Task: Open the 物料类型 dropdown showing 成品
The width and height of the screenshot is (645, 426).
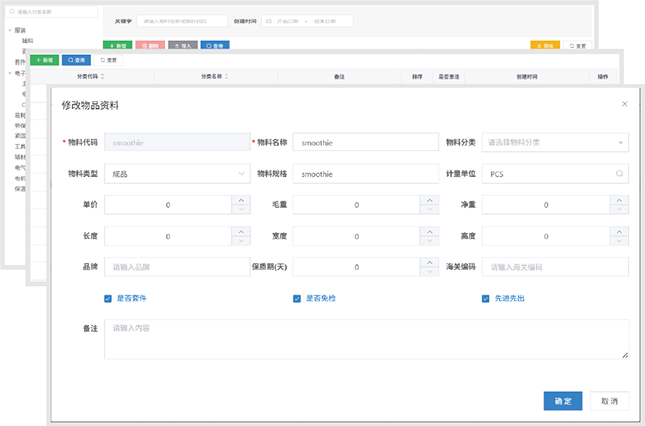Action: point(177,174)
